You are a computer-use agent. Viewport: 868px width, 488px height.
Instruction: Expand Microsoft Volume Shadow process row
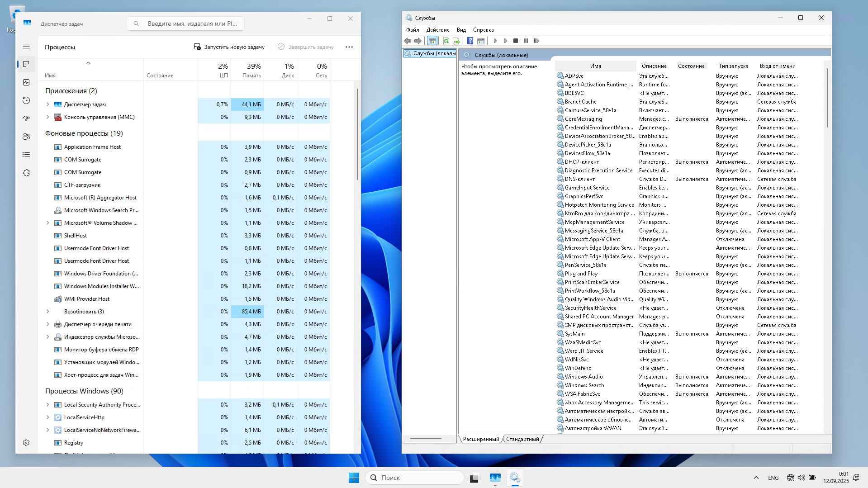(x=48, y=223)
